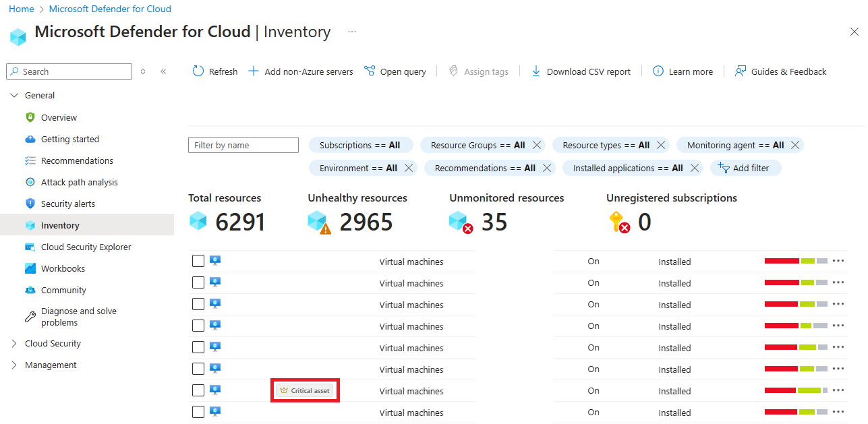
Task: Click the sidebar expand/collapse up-down arrows
Action: 143,71
